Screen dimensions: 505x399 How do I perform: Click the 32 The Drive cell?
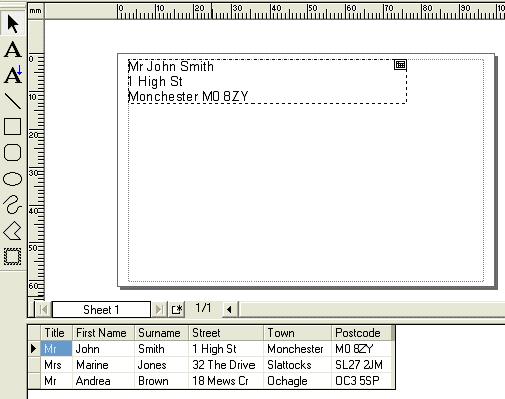tap(226, 365)
